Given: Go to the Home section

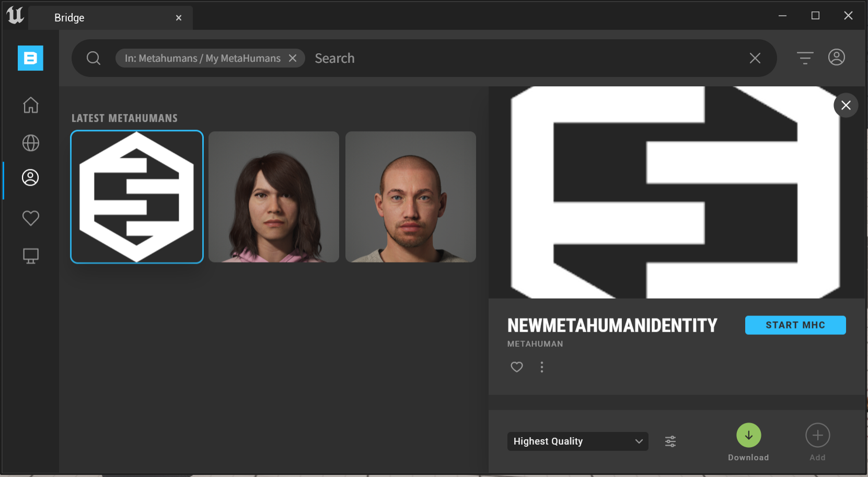Looking at the screenshot, I should pos(31,105).
